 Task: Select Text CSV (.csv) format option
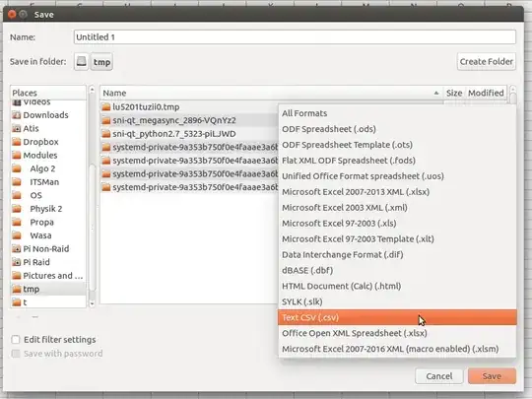[397, 317]
